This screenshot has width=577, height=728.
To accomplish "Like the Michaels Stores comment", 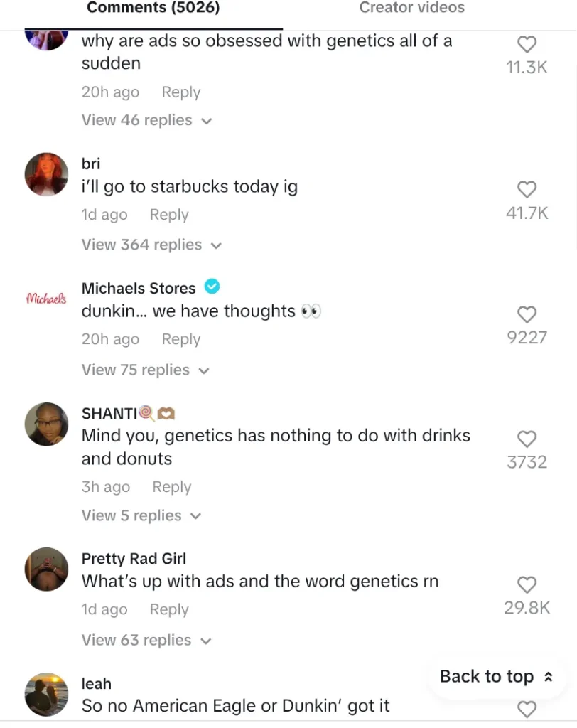I will coord(527,314).
